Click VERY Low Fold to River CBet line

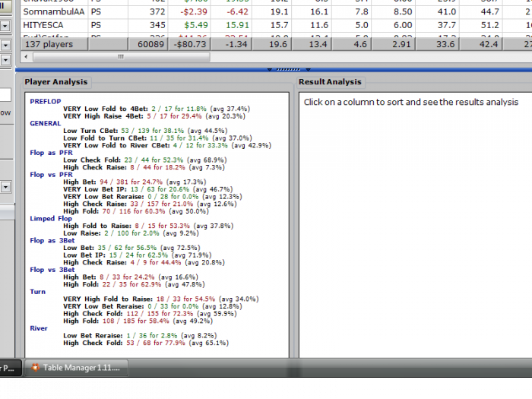pyautogui.click(x=167, y=146)
